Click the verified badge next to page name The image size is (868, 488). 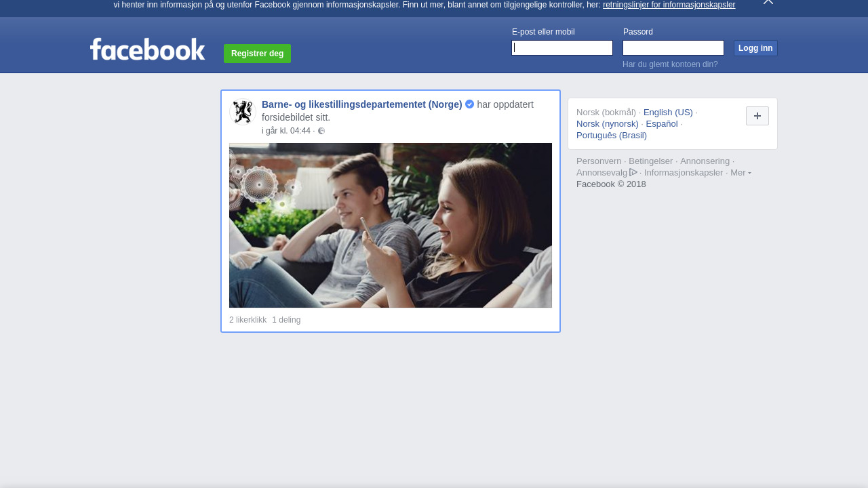pos(469,104)
